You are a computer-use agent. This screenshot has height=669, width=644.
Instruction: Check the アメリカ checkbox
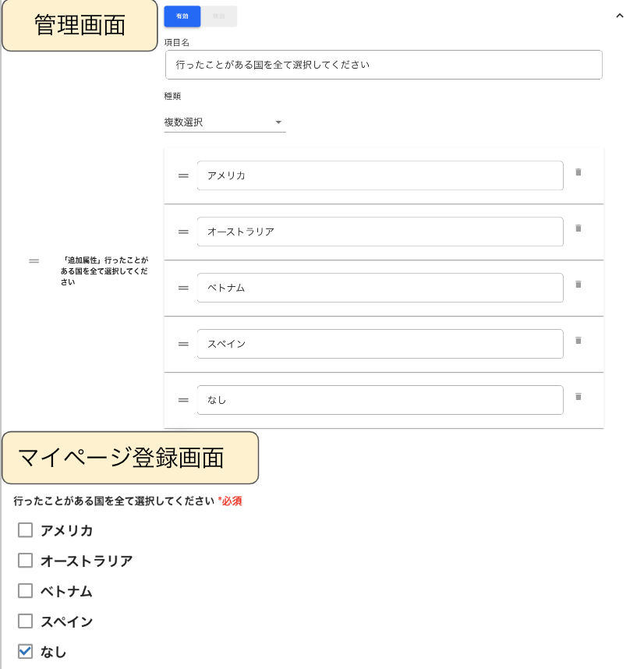click(x=25, y=530)
